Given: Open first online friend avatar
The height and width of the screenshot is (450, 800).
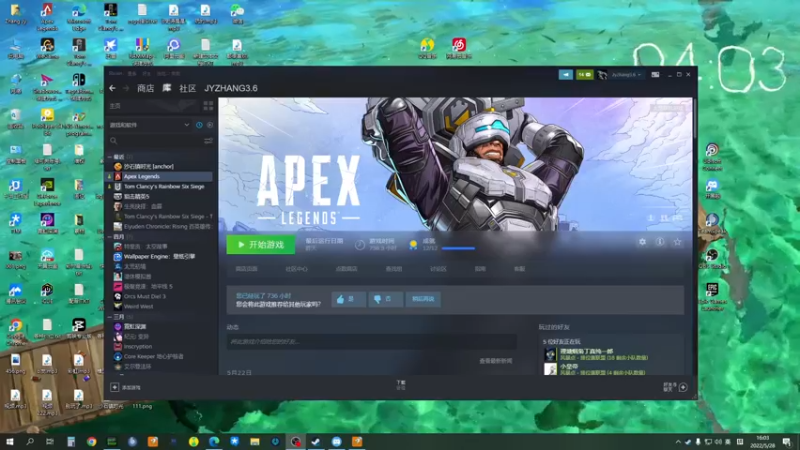Looking at the screenshot, I should click(550, 354).
